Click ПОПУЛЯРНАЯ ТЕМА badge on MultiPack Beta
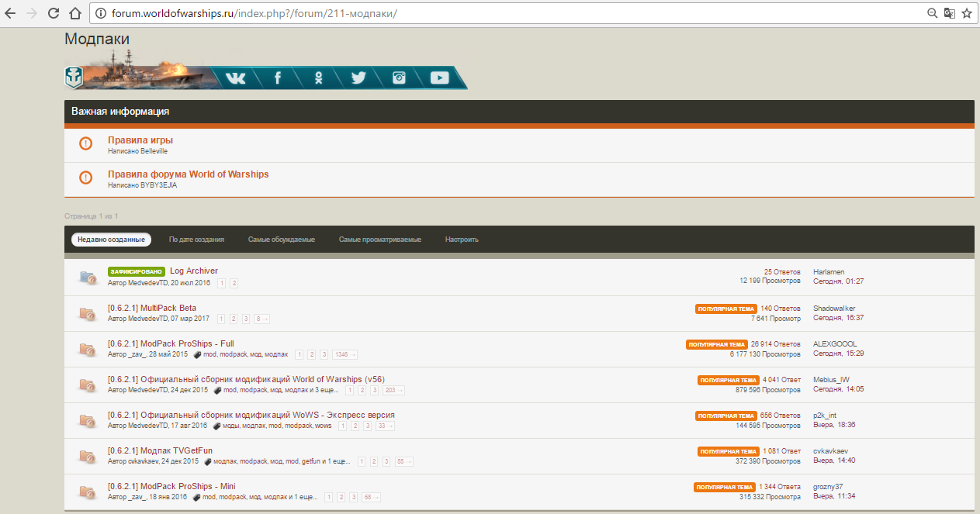 pos(726,309)
